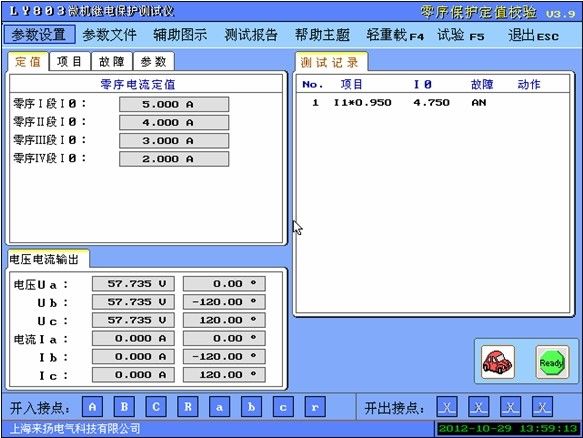Click the green Ready stop-sign icon
This screenshot has width=583, height=438.
coord(552,362)
